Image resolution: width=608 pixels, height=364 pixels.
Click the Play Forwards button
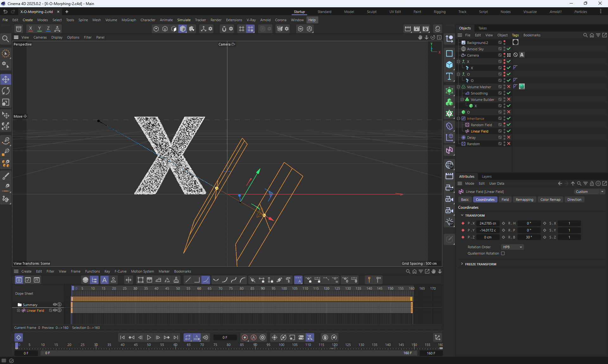(149, 337)
